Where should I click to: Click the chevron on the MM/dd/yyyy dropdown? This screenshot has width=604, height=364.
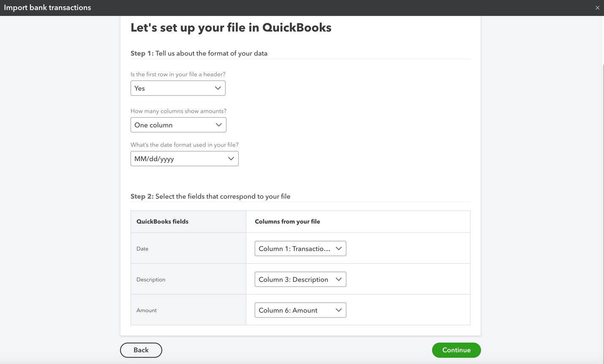(231, 158)
